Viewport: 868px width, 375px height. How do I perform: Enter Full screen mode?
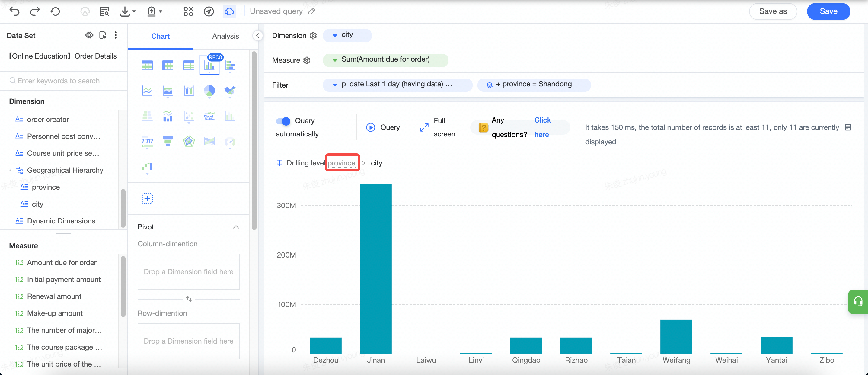[x=437, y=127]
